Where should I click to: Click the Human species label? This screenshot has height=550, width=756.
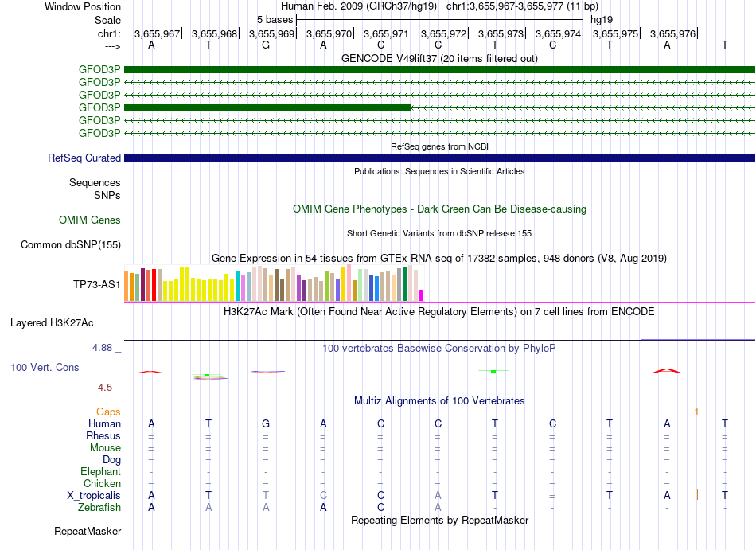tap(104, 423)
